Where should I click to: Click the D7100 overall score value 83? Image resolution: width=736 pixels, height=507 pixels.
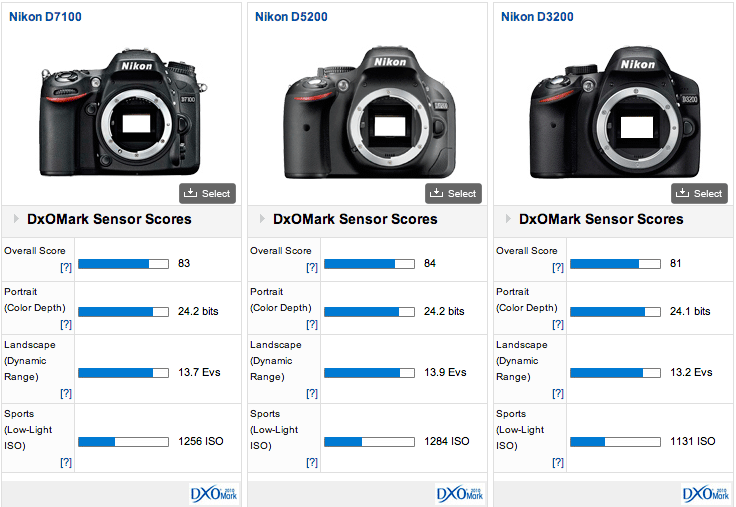[x=184, y=263]
